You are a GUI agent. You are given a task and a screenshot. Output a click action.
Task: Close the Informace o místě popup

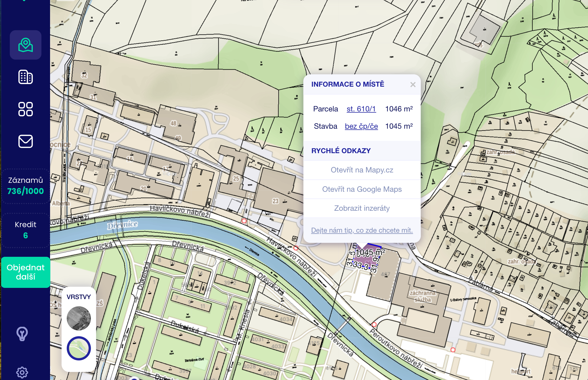413,85
